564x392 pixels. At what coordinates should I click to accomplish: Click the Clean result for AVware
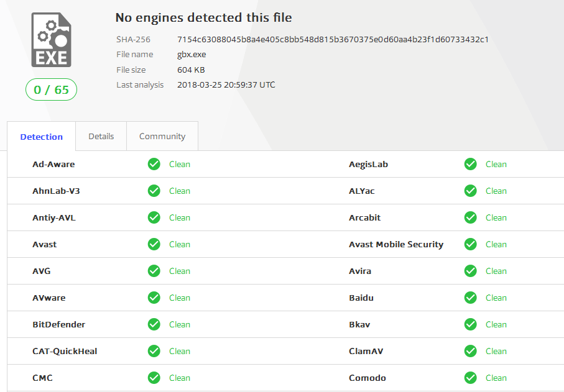tap(180, 298)
